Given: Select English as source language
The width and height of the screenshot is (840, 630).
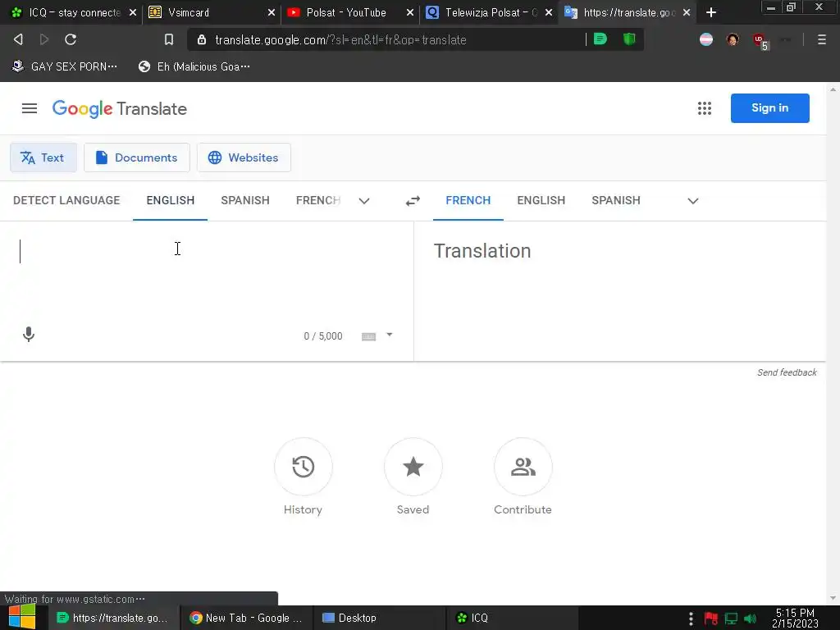Looking at the screenshot, I should click(171, 200).
